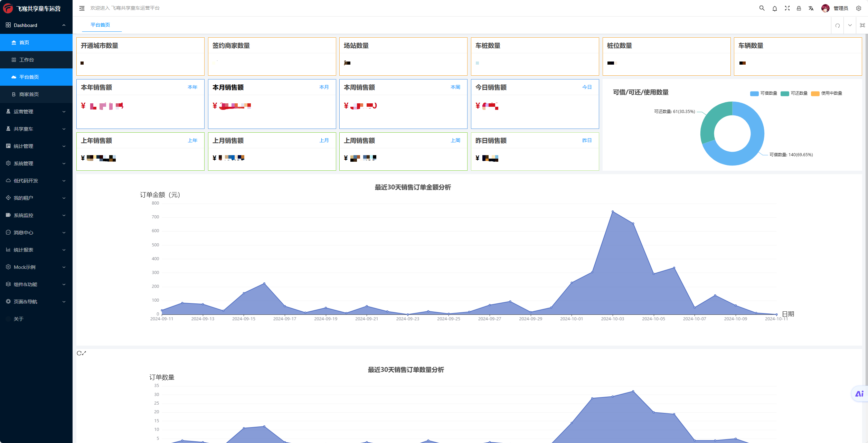Click the floating Ai assistant button
This screenshot has width=868, height=443.
[x=859, y=394]
